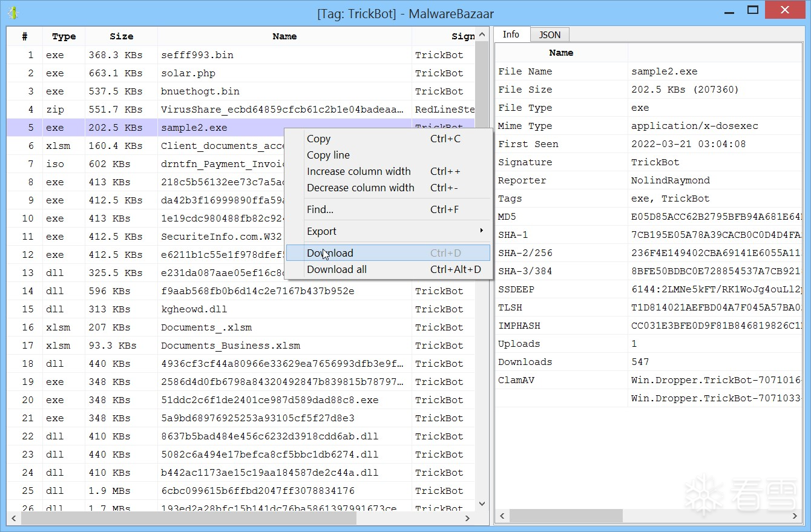Select the file b442ac1173ae15c19aa184587de2c44a.dll

click(x=270, y=473)
